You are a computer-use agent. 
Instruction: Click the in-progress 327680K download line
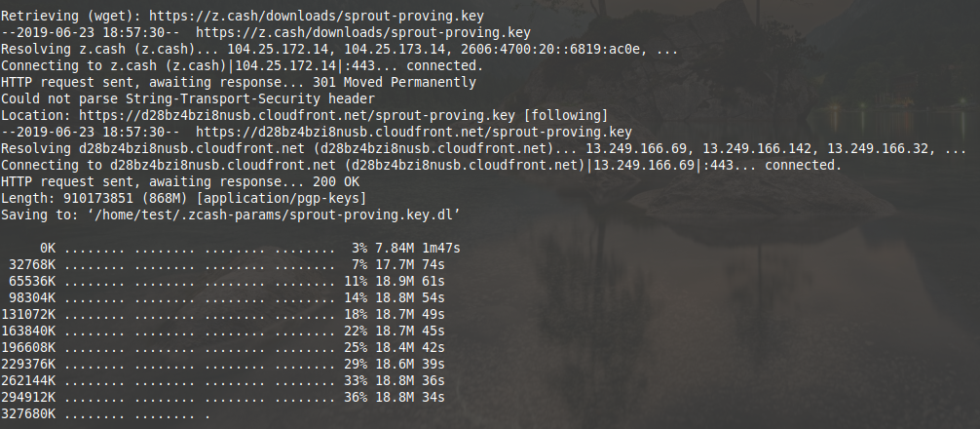[105, 414]
